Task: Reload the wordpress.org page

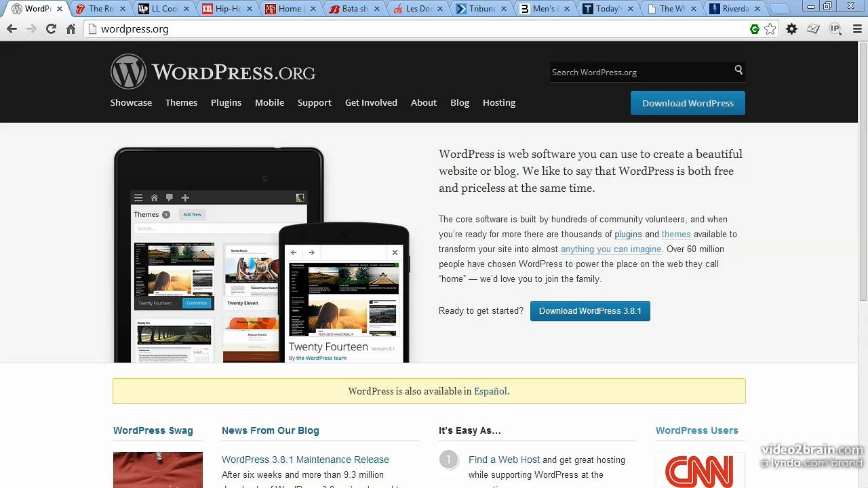Action: click(x=51, y=29)
